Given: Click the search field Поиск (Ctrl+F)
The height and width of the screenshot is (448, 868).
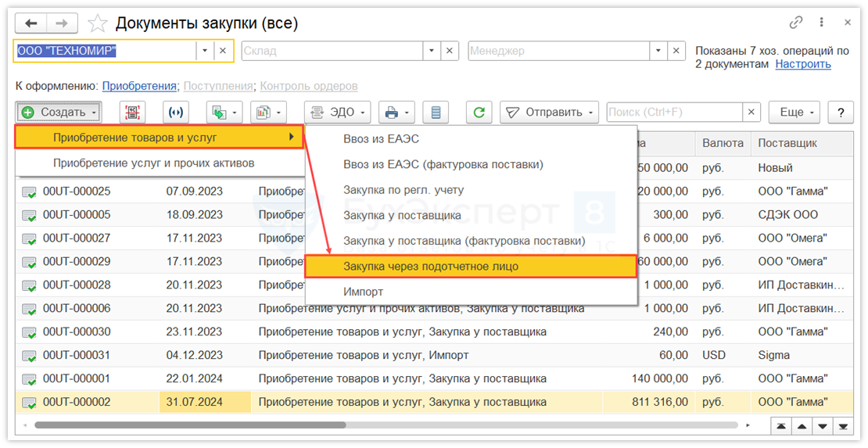Looking at the screenshot, I should pos(673,113).
